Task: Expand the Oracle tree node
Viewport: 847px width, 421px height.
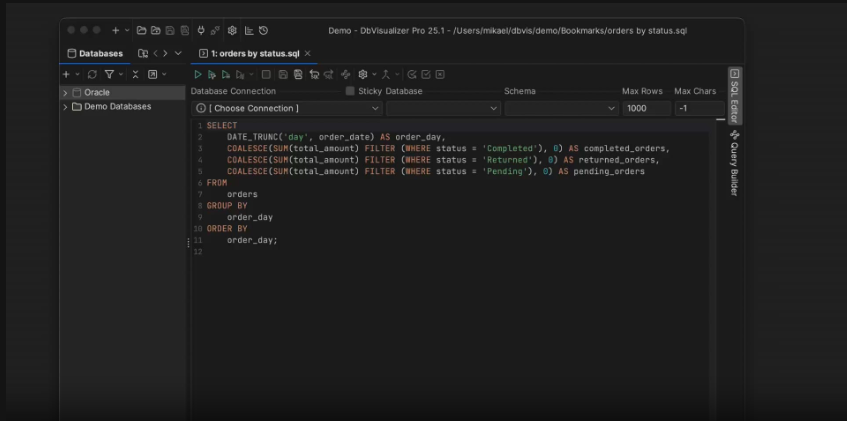Action: click(x=66, y=93)
